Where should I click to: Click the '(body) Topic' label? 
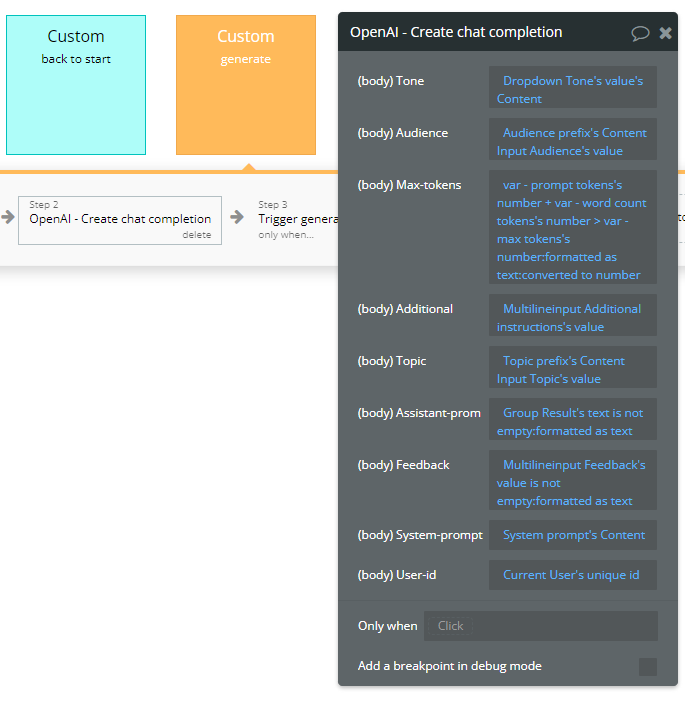(392, 361)
